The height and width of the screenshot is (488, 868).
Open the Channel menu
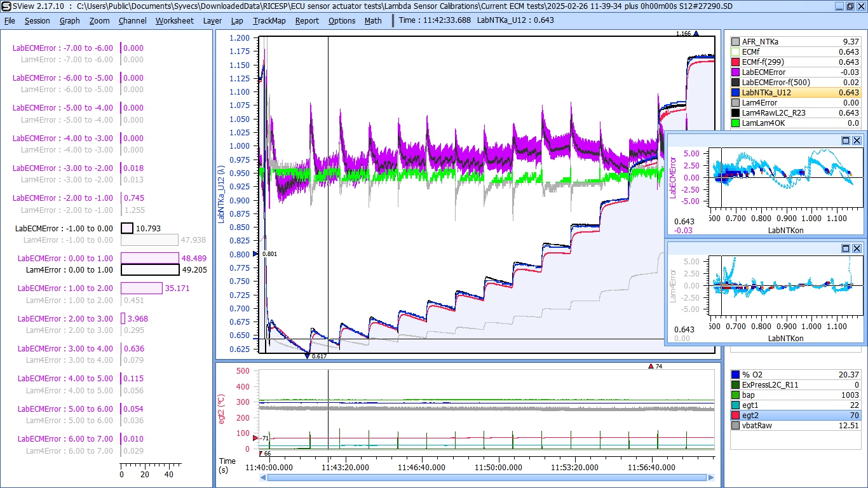[x=132, y=20]
